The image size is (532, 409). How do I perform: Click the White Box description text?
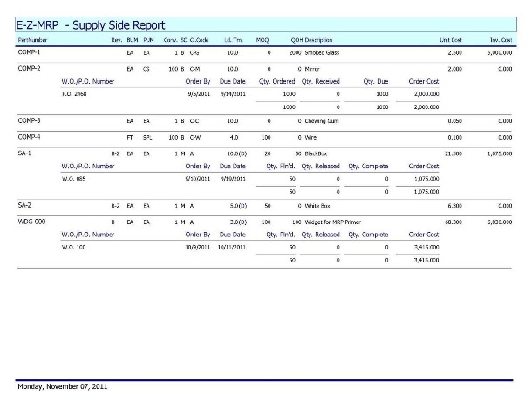pos(319,204)
